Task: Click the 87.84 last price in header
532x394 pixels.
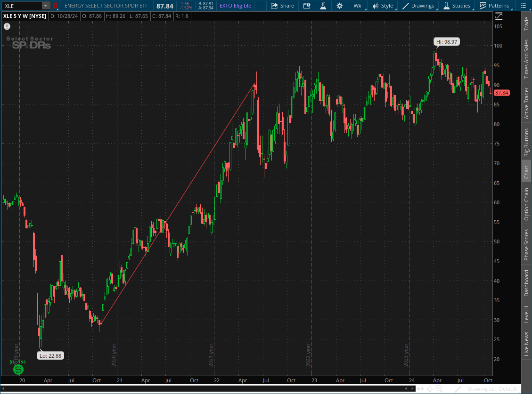Action: (x=165, y=6)
